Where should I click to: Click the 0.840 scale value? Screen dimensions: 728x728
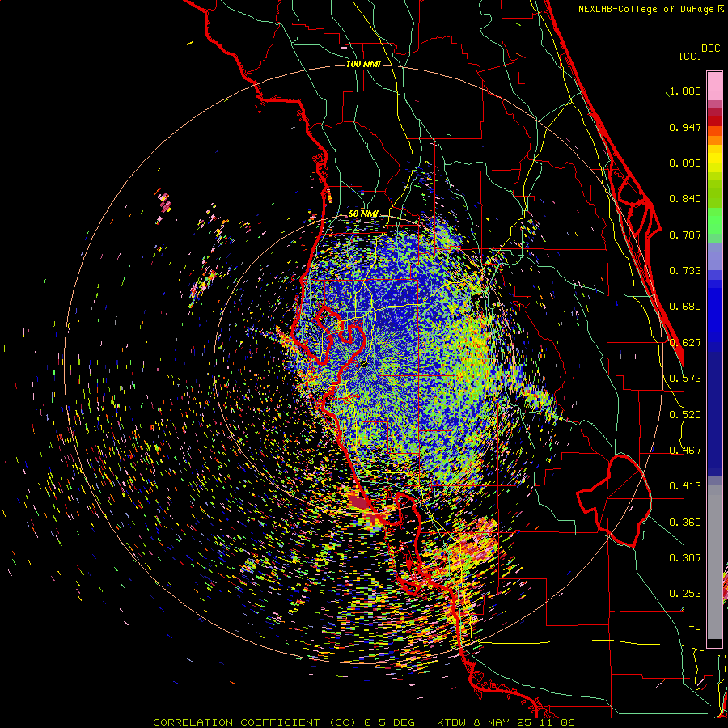pos(685,199)
